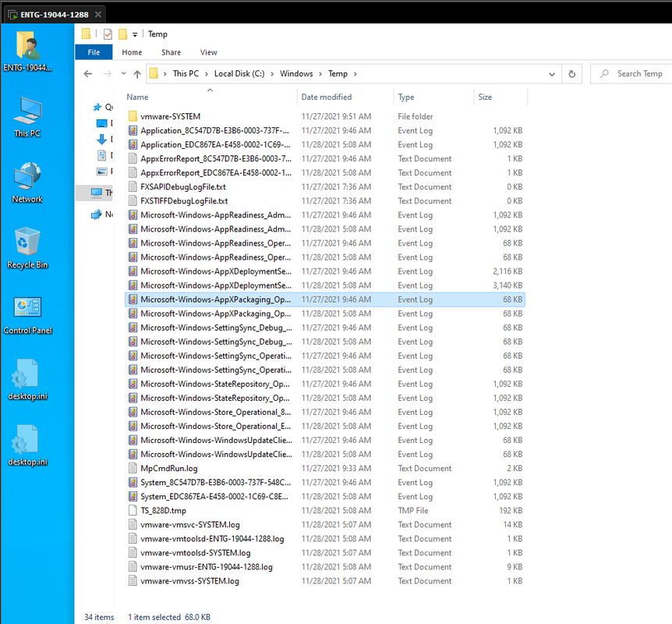Click the TMP File type cell
The height and width of the screenshot is (624, 672).
point(412,511)
